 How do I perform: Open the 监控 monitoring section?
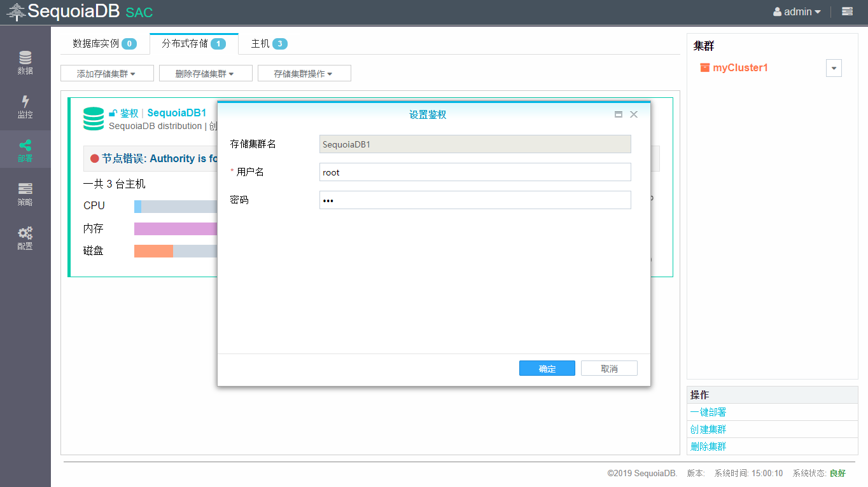point(25,107)
